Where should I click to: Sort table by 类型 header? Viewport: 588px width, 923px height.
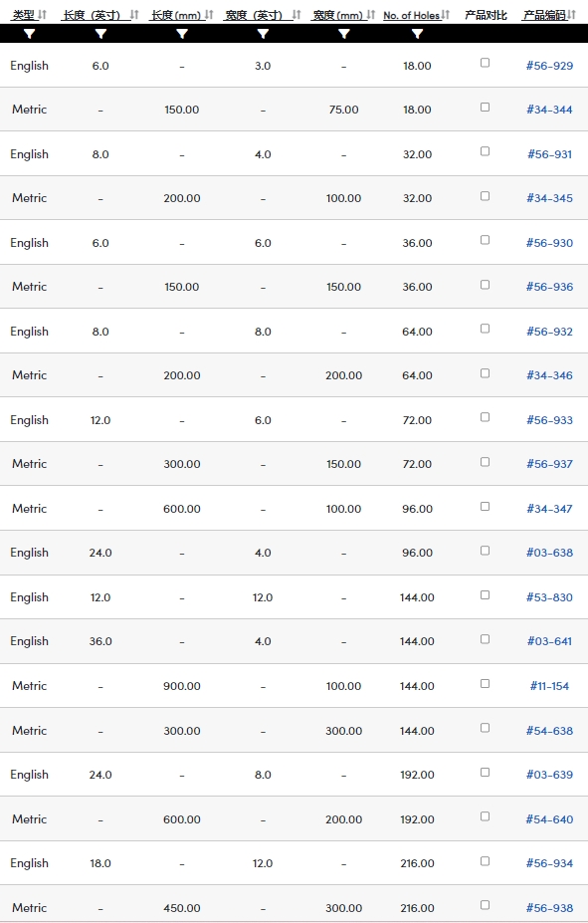[x=24, y=15]
